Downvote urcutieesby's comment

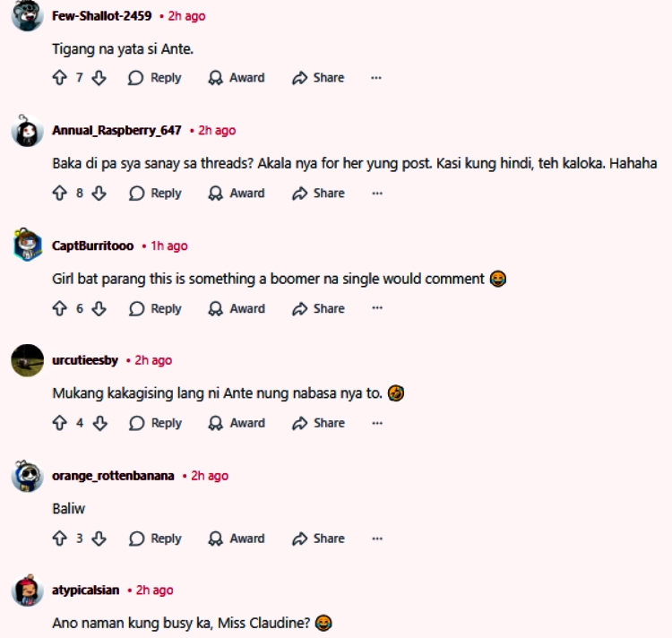99,424
